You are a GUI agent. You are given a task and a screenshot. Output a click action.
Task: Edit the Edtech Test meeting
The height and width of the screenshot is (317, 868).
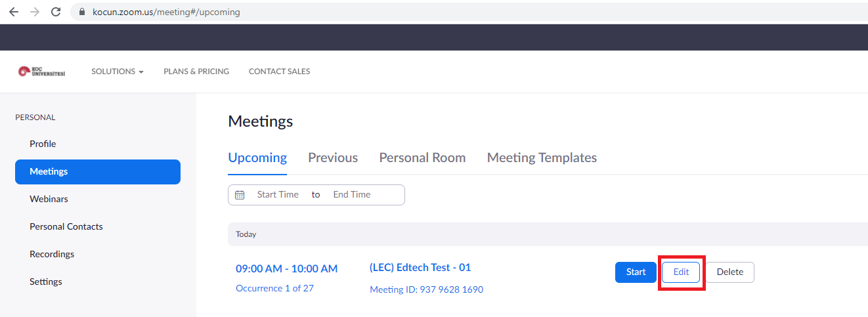coord(681,272)
